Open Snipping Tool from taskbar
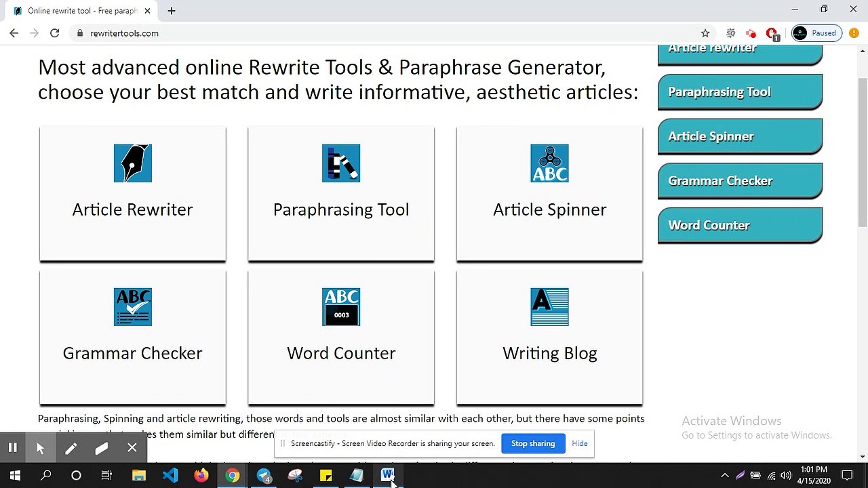Viewport: 868px width, 488px height. click(295, 475)
